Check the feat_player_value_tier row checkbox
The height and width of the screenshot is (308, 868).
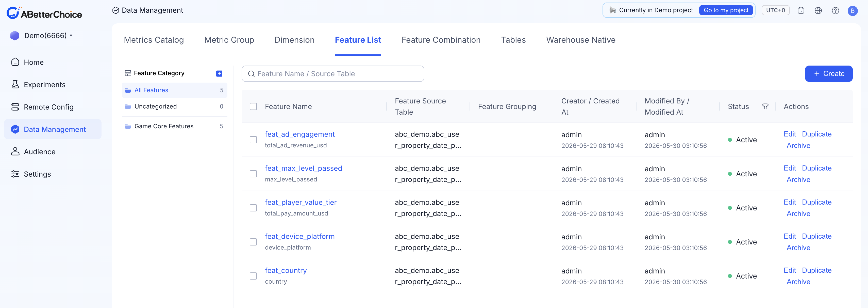click(x=253, y=208)
